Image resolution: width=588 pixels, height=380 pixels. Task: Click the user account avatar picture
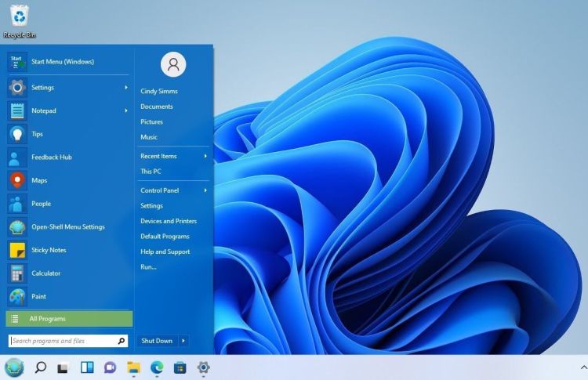tap(173, 65)
